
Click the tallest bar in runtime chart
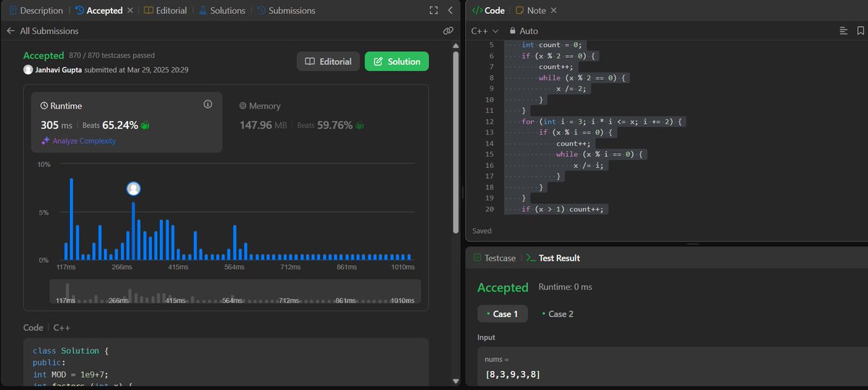tap(72, 219)
